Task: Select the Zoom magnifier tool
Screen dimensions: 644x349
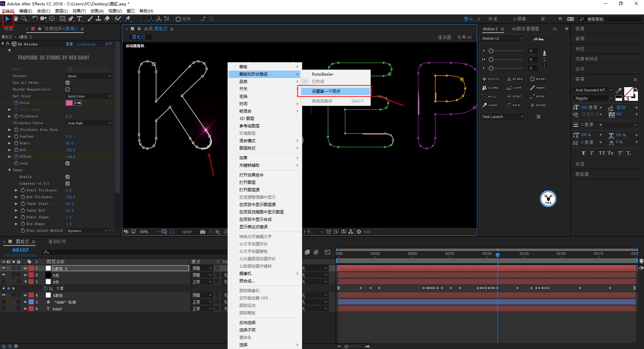Action: click(24, 19)
